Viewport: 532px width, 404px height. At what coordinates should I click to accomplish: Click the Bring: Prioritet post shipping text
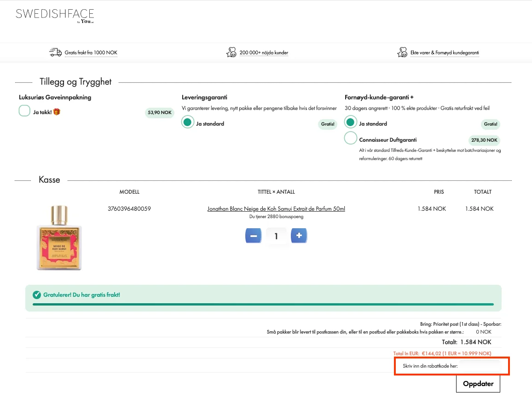tap(460, 324)
